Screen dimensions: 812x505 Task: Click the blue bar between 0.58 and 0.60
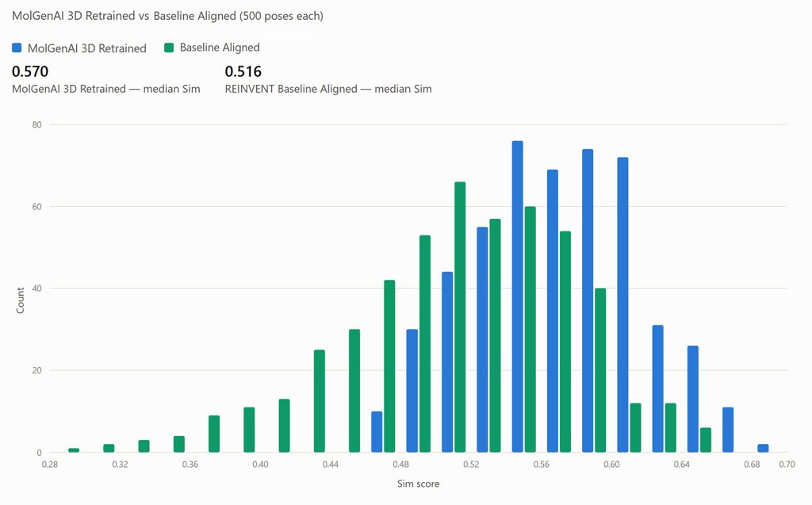tap(588, 300)
